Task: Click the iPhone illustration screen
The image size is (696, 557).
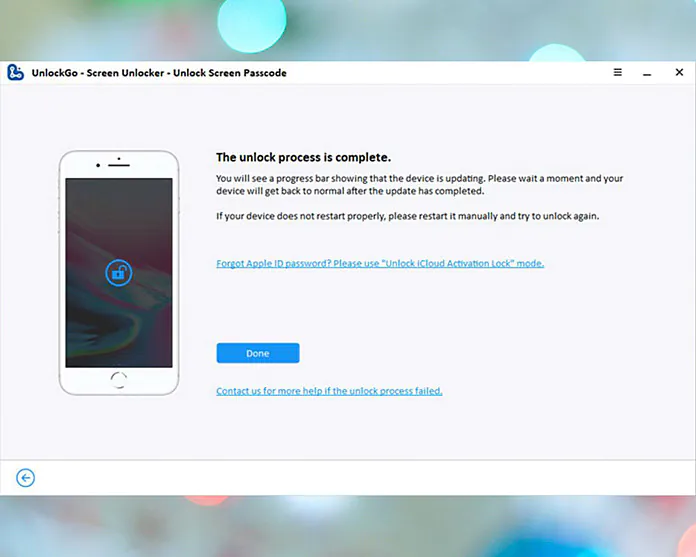Action: point(119,273)
